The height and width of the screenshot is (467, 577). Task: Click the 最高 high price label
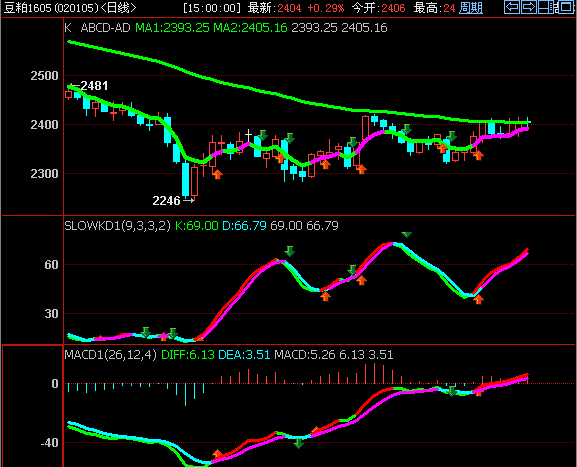(x=427, y=8)
